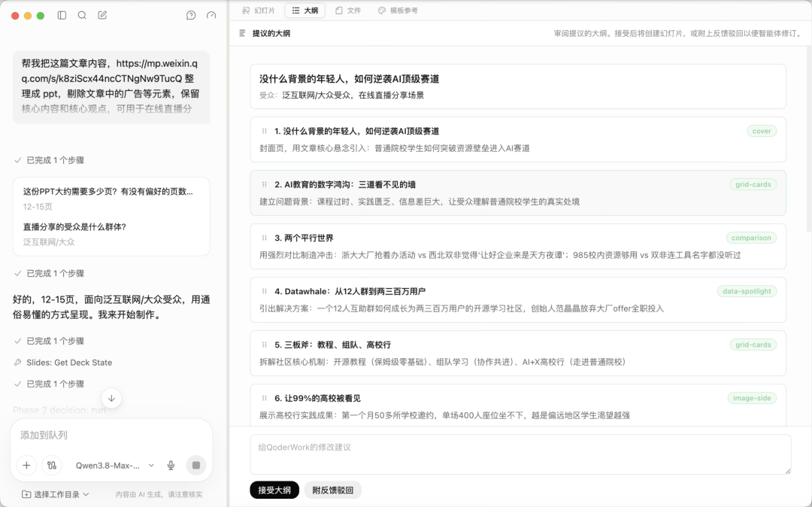Expand fourth 已完成 1 个步骤 row
This screenshot has width=812, height=507.
click(x=49, y=384)
